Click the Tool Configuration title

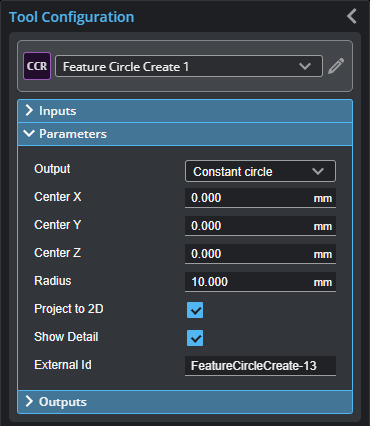[x=72, y=17]
